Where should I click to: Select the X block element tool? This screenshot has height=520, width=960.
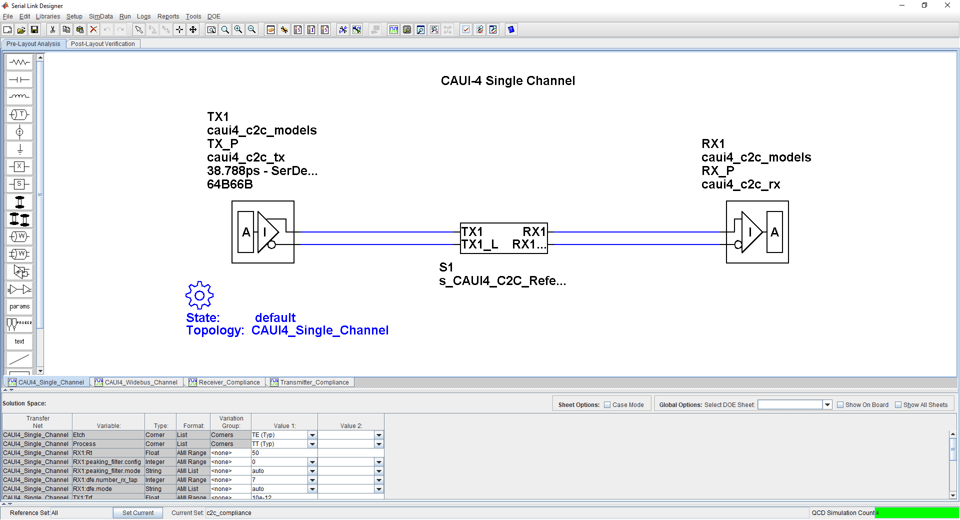tap(20, 167)
